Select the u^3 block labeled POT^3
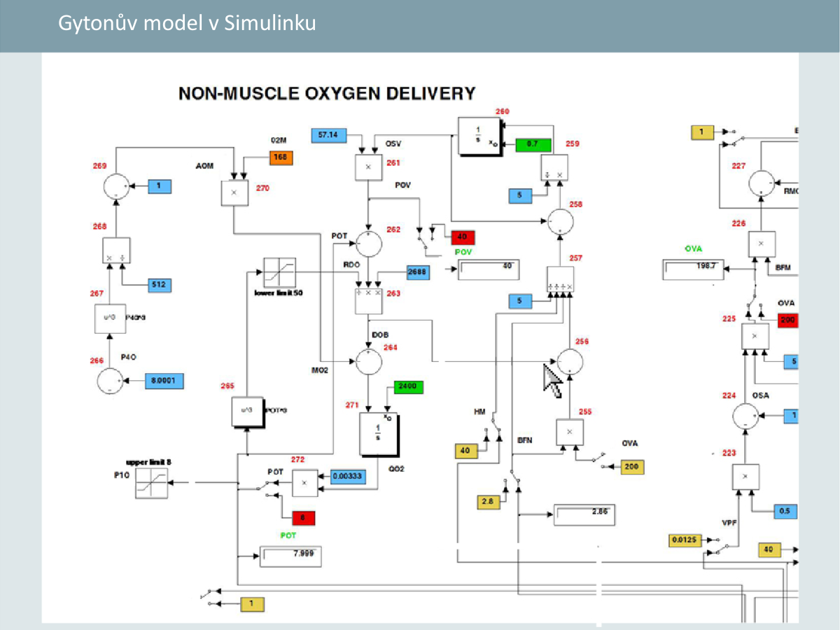Viewport: 840px width, 630px height. [246, 411]
